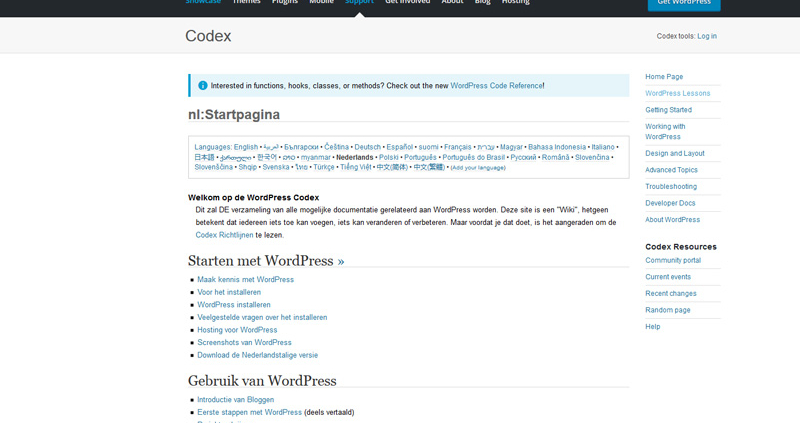Screen dimensions: 800x423
Task: Click the Add your language link
Action: [x=478, y=167]
